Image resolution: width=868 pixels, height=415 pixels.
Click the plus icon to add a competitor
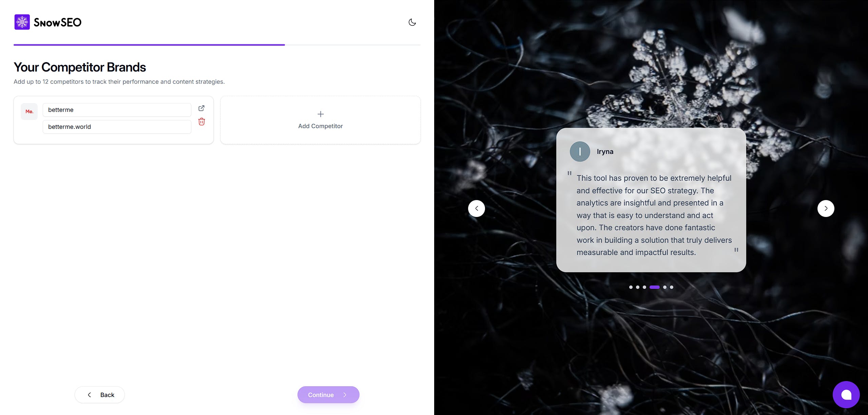[x=321, y=114]
